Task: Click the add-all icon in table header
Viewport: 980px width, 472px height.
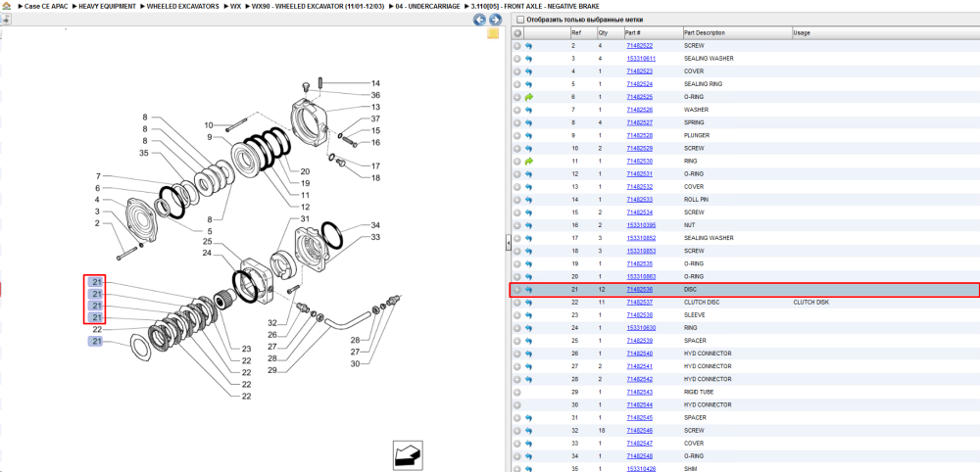Action: coord(517,32)
